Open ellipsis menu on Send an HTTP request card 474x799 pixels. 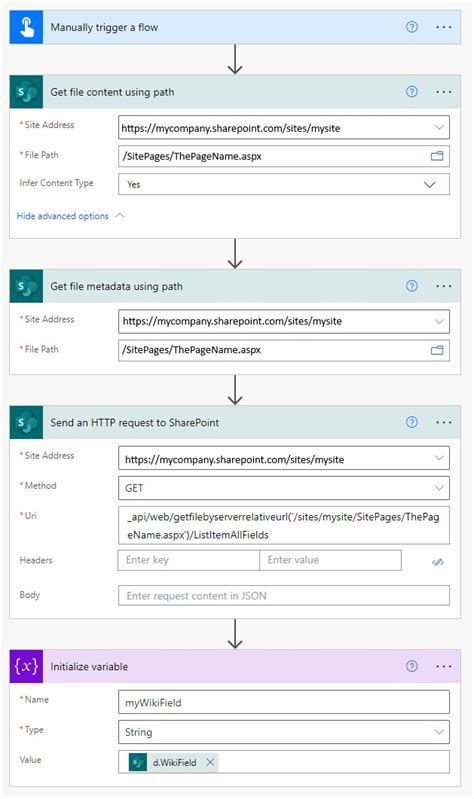point(443,422)
